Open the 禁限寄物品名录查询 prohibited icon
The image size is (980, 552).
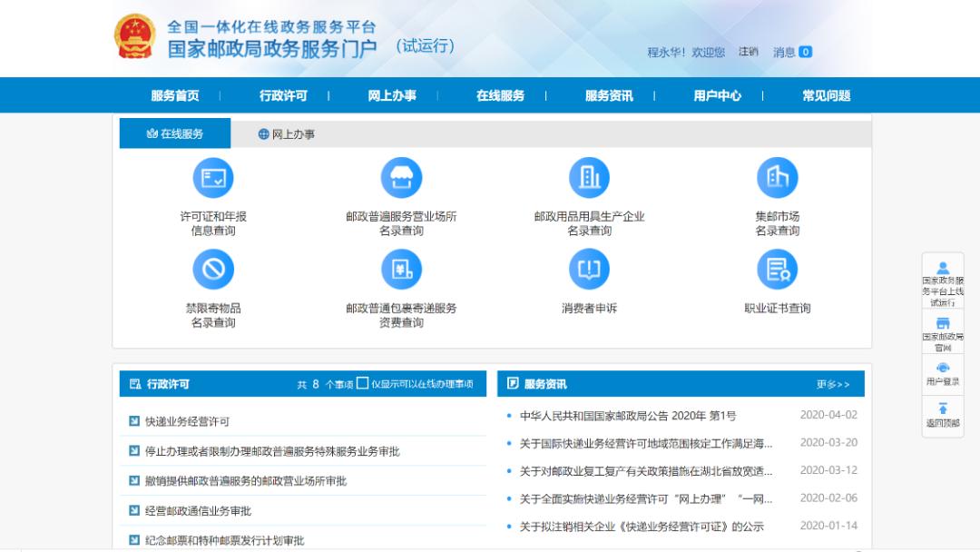point(213,270)
